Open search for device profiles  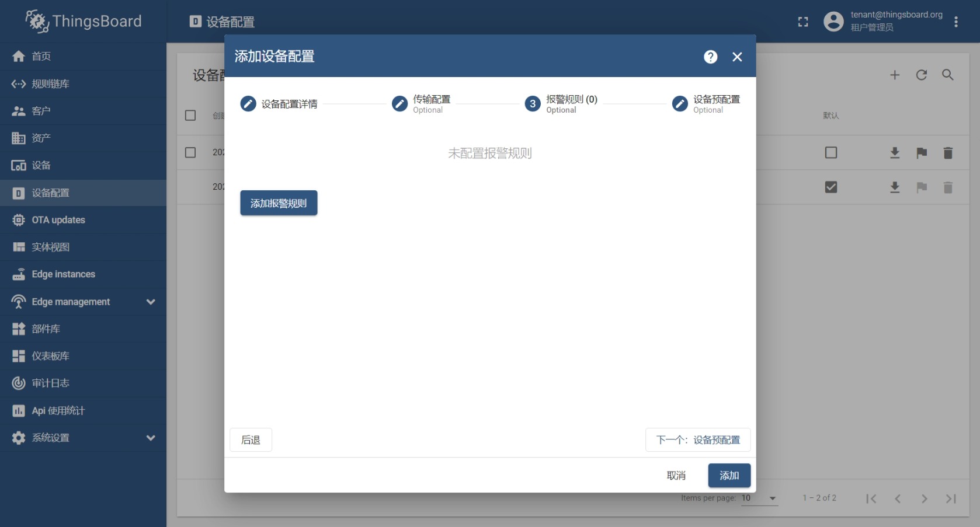point(948,75)
